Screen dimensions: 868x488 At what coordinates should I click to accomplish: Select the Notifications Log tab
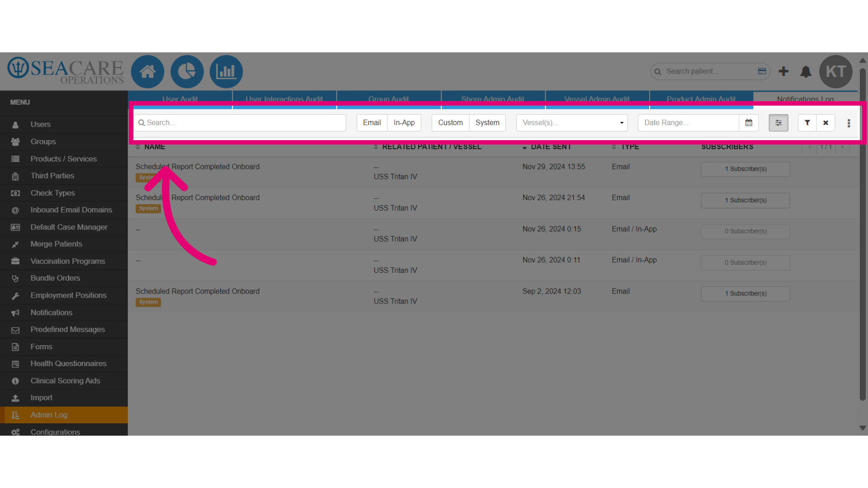click(x=805, y=99)
